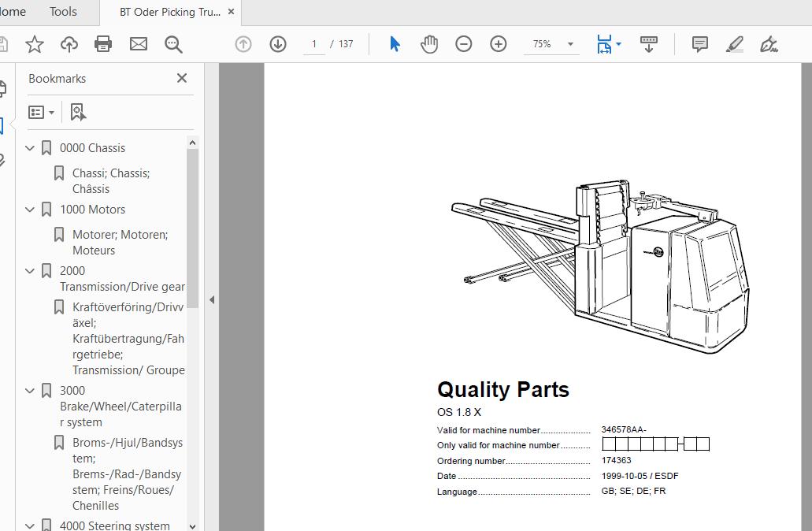
Task: Open the 1000 Motors bookmark
Action: [92, 210]
